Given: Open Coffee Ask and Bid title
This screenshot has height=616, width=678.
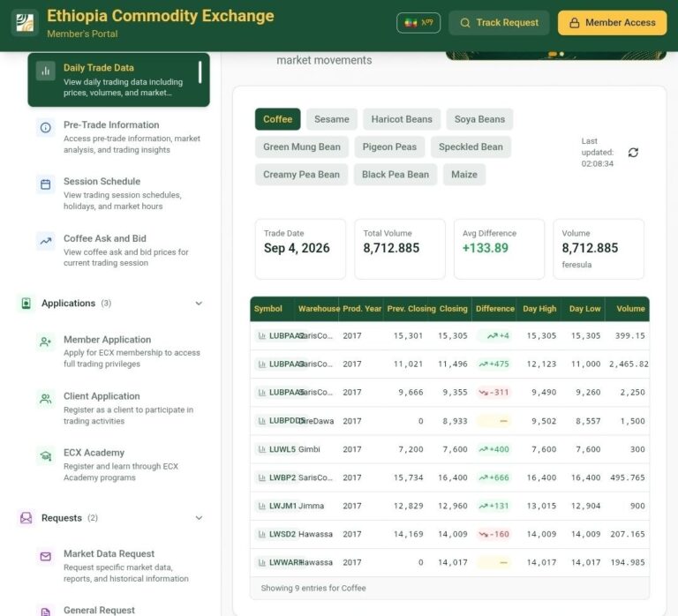Looking at the screenshot, I should (x=105, y=238).
